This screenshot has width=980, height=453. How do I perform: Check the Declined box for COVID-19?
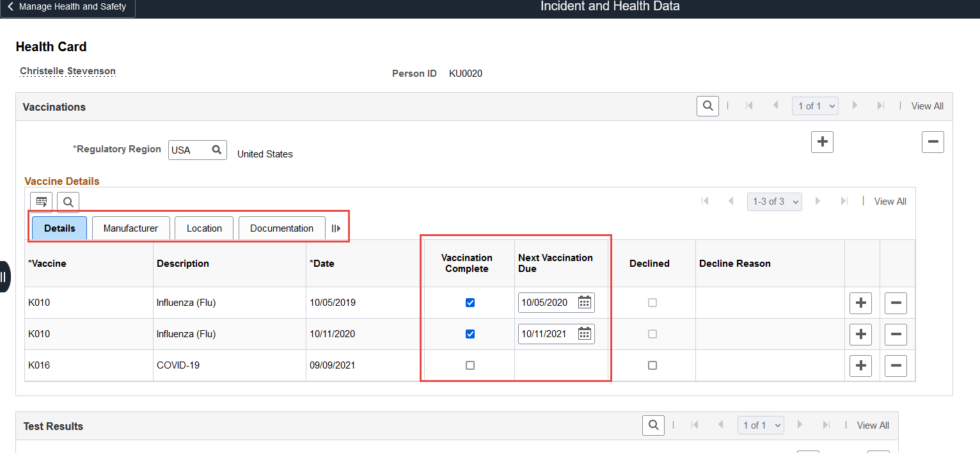[x=652, y=365]
